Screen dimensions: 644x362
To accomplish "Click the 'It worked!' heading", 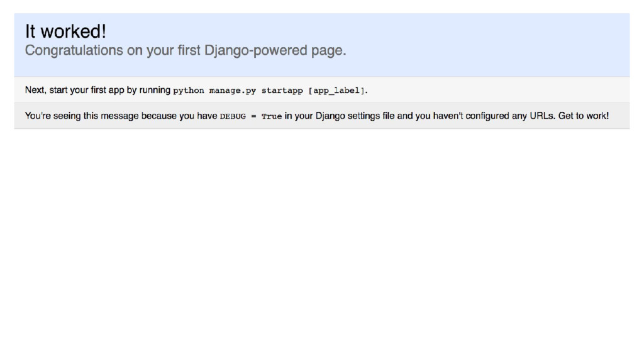I will tap(65, 31).
